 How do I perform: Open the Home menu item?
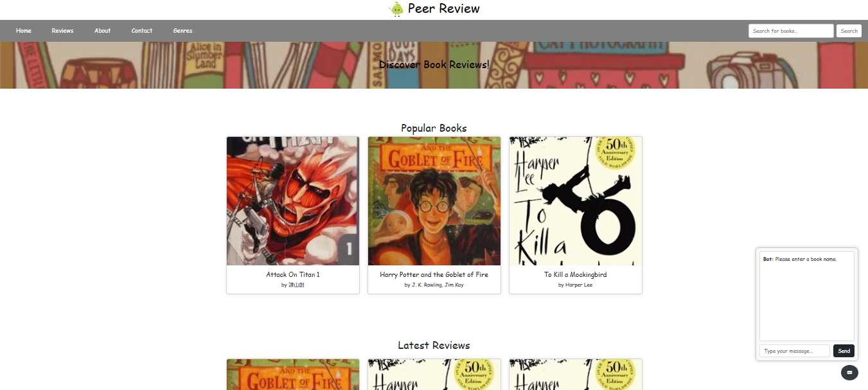(x=24, y=31)
